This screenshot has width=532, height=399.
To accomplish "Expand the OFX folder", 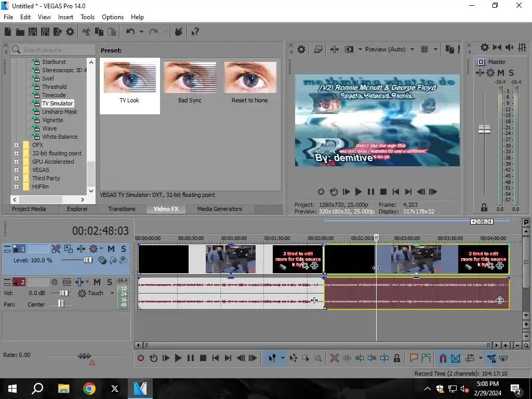I will (16, 145).
